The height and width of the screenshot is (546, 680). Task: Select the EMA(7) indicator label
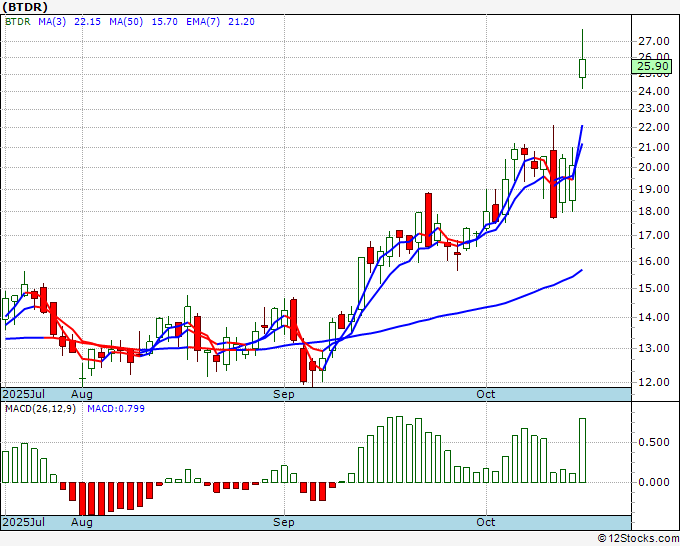pos(203,22)
